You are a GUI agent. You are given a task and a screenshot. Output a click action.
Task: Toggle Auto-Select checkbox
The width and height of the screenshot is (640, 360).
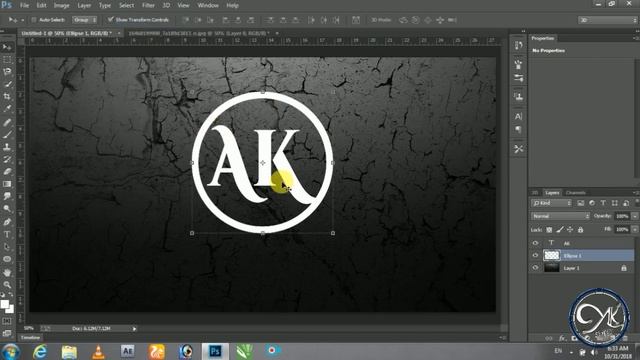pyautogui.click(x=34, y=20)
